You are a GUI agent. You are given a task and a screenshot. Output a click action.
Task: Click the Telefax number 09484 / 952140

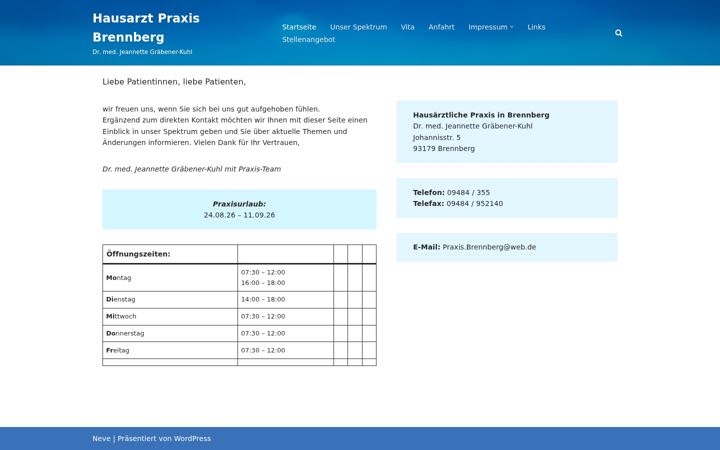click(474, 203)
